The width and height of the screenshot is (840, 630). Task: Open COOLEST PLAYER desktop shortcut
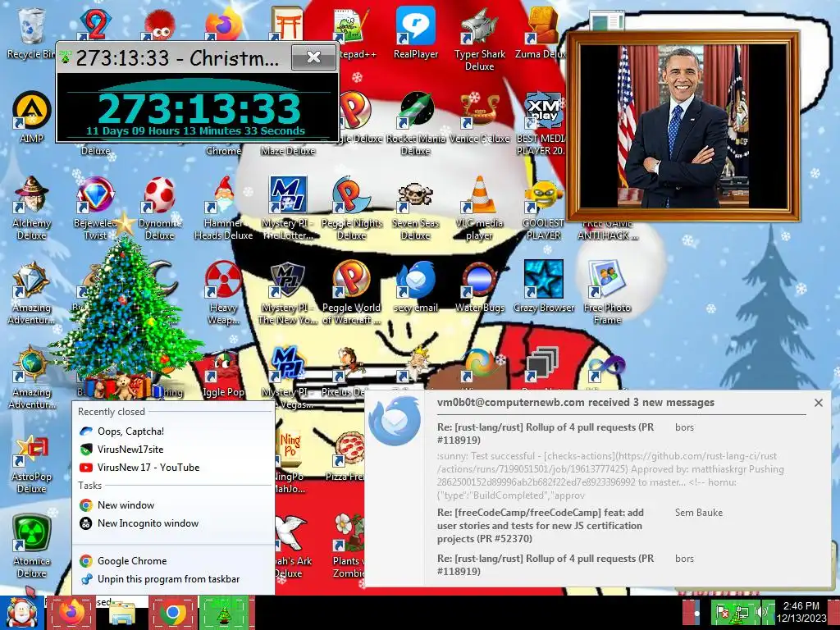pyautogui.click(x=543, y=208)
